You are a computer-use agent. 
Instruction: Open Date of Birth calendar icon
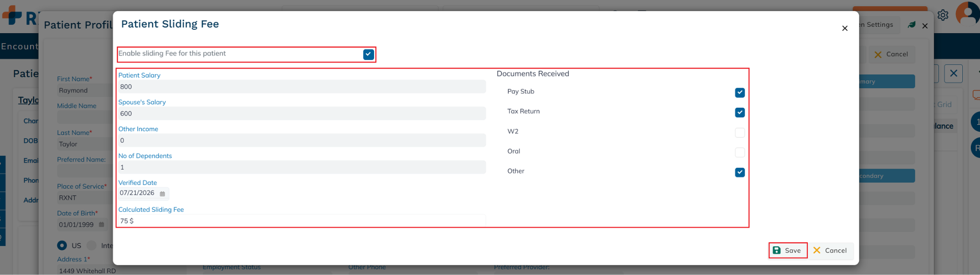click(x=101, y=225)
